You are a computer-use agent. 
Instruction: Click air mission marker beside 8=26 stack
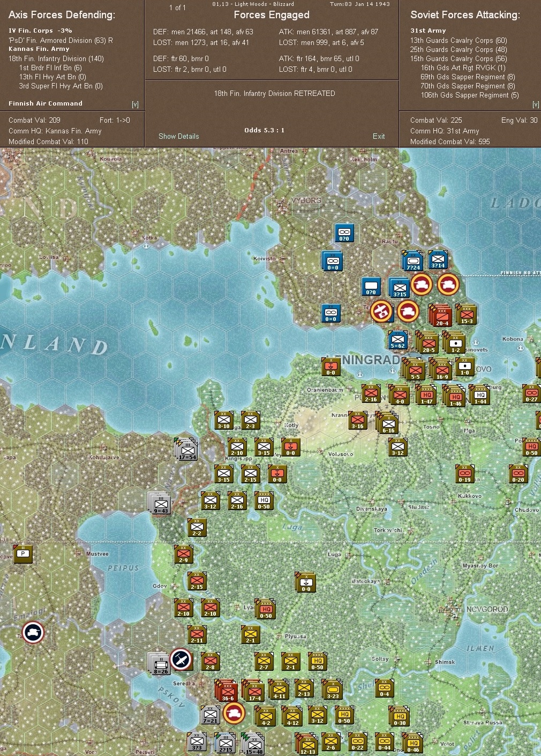point(181,660)
